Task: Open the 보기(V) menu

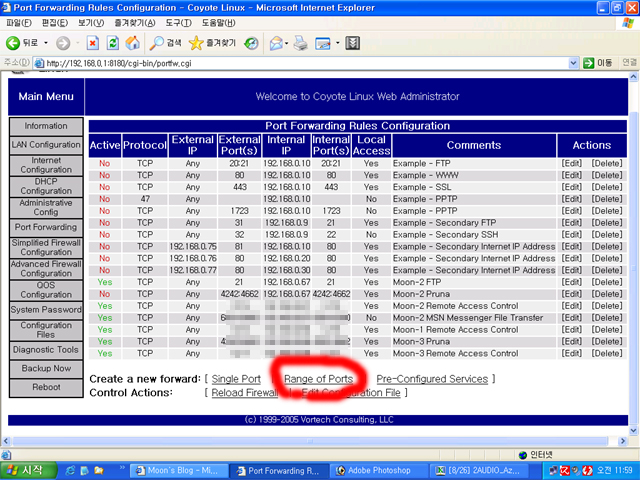Action: (91, 23)
